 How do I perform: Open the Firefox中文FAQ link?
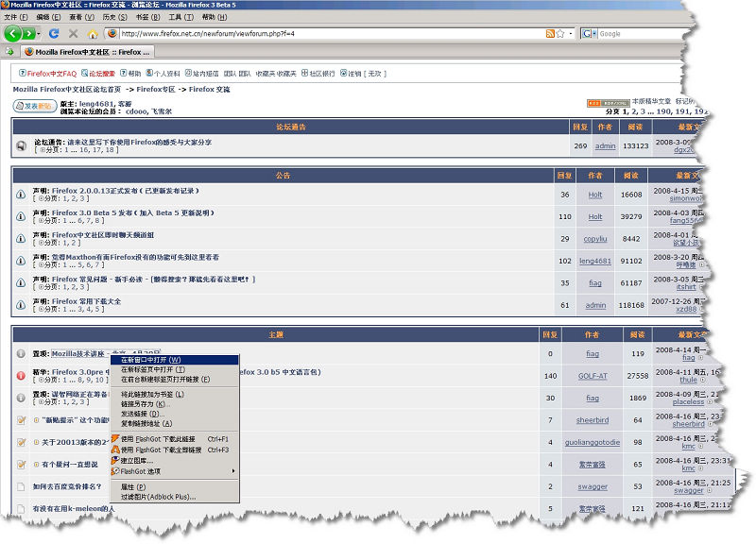[x=52, y=74]
